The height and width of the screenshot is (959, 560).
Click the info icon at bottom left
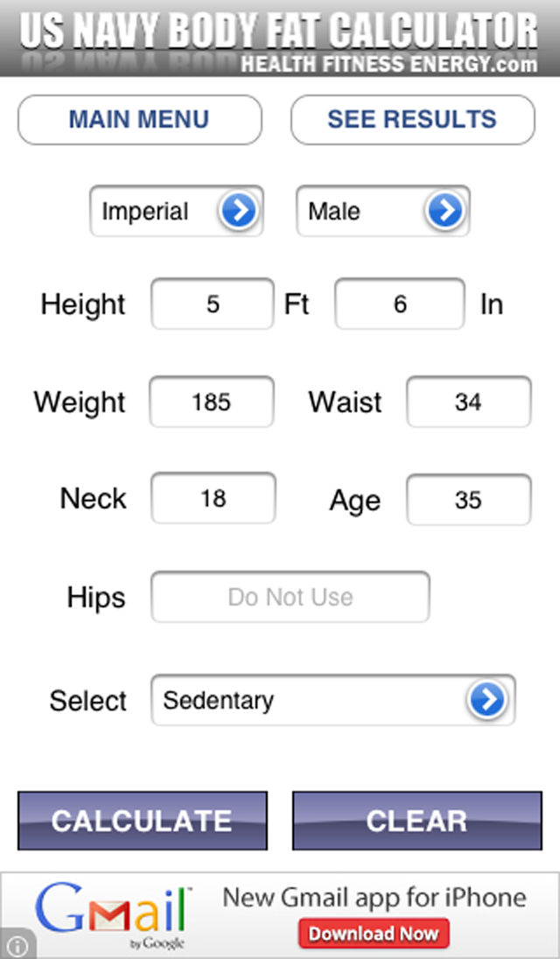click(16, 945)
